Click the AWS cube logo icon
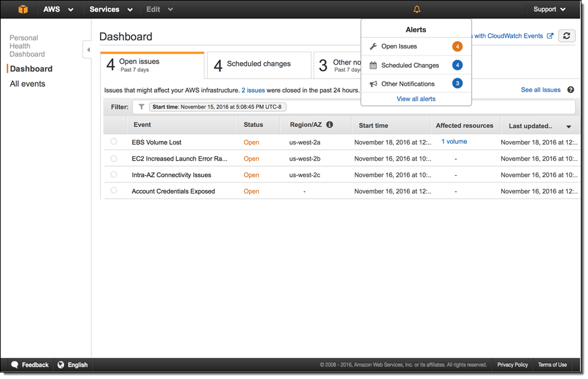Screen dimensions: 588x379 [x=24, y=9]
